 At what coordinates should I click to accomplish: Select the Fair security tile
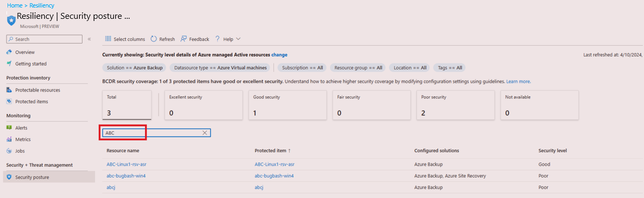click(372, 105)
